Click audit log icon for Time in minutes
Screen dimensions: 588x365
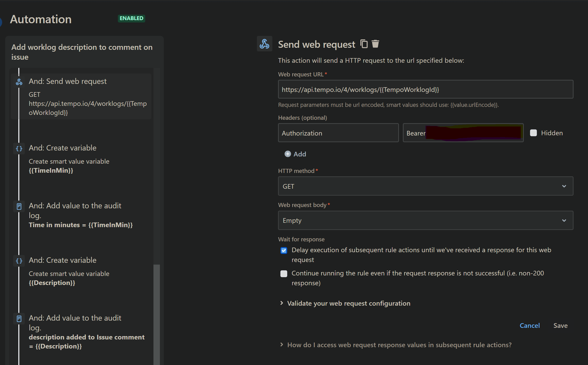[x=19, y=207]
